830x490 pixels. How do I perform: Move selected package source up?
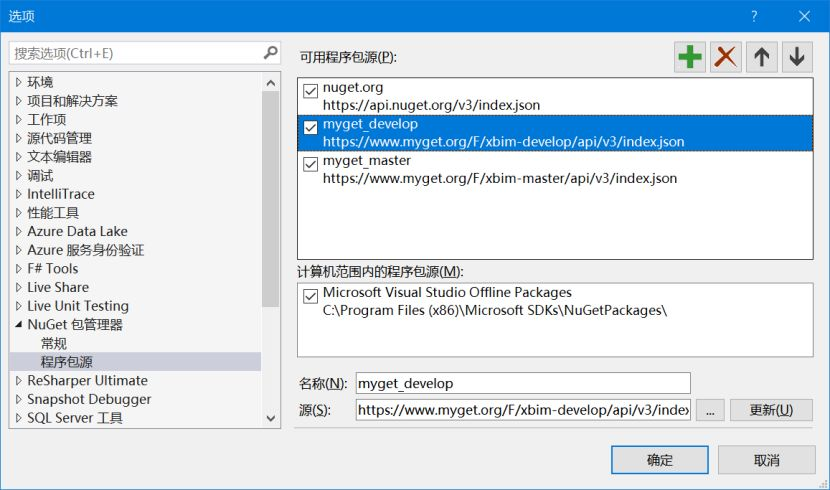coord(762,57)
